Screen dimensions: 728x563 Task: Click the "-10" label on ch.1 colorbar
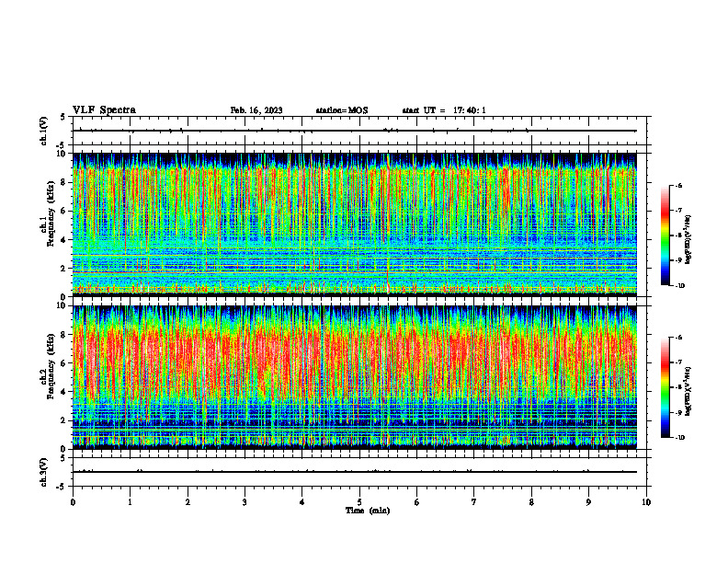(x=679, y=286)
